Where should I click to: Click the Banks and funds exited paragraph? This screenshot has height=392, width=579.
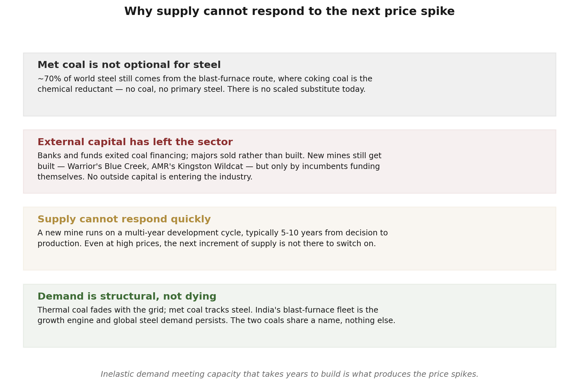point(209,166)
